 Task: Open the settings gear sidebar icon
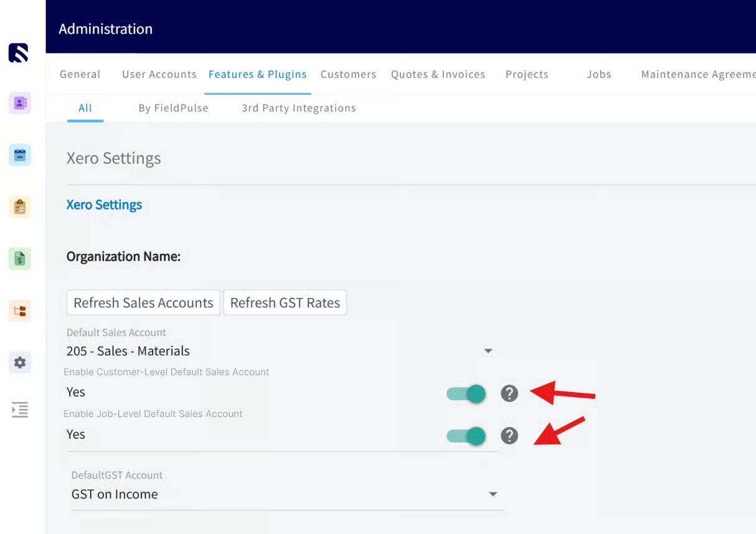pyautogui.click(x=20, y=362)
